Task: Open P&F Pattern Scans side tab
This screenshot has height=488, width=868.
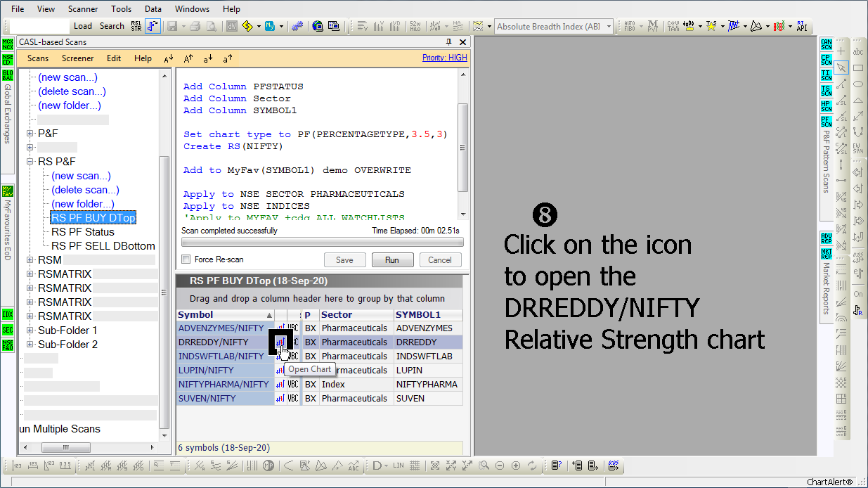Action: 826,162
